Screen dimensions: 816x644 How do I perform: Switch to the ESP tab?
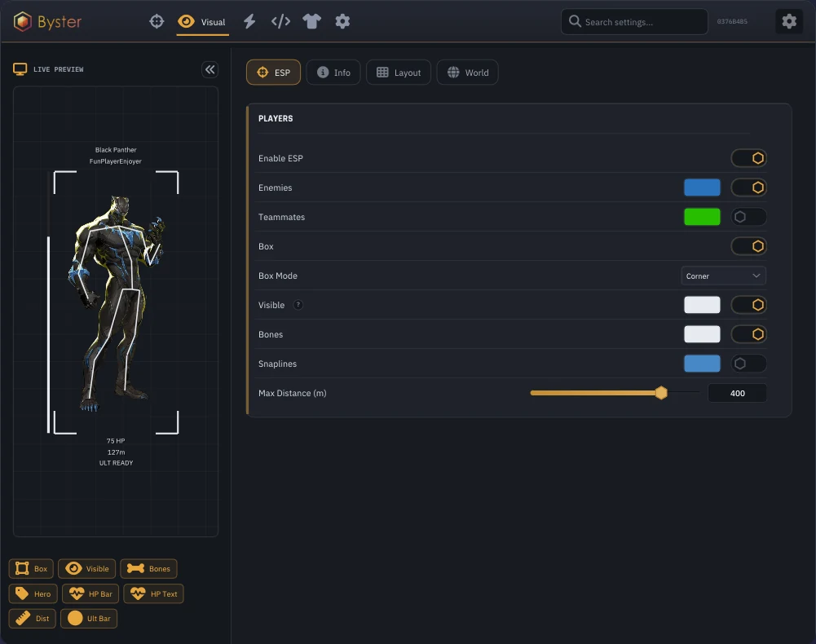(273, 73)
